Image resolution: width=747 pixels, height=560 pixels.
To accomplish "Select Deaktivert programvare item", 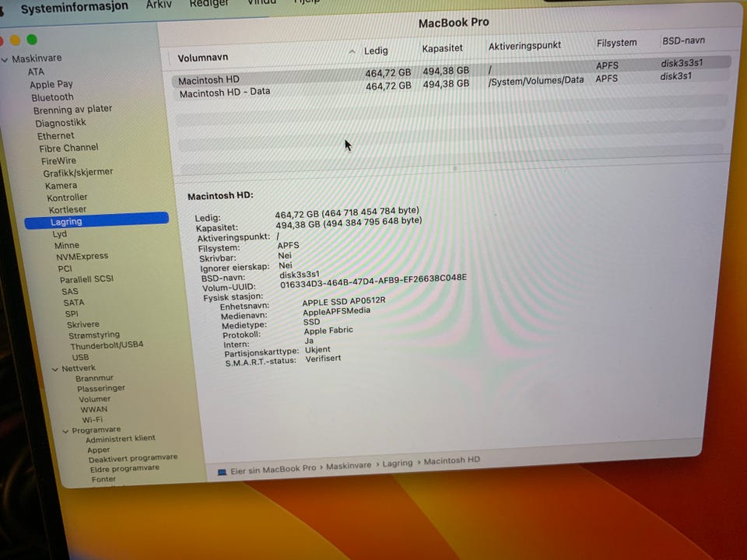I will coord(133,458).
